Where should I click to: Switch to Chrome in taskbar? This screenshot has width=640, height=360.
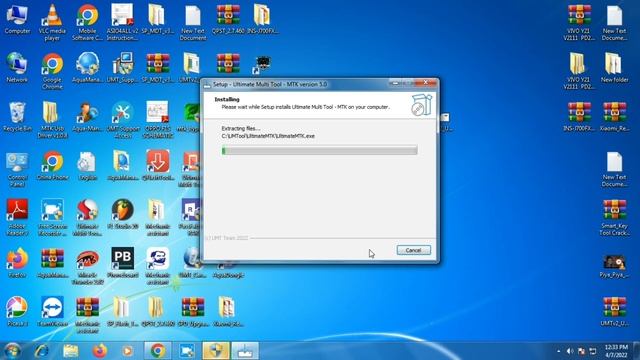tap(158, 351)
